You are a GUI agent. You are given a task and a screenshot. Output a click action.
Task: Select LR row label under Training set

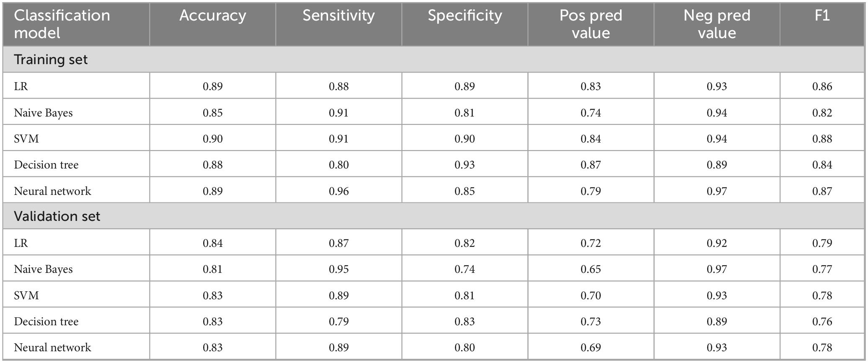pyautogui.click(x=21, y=86)
